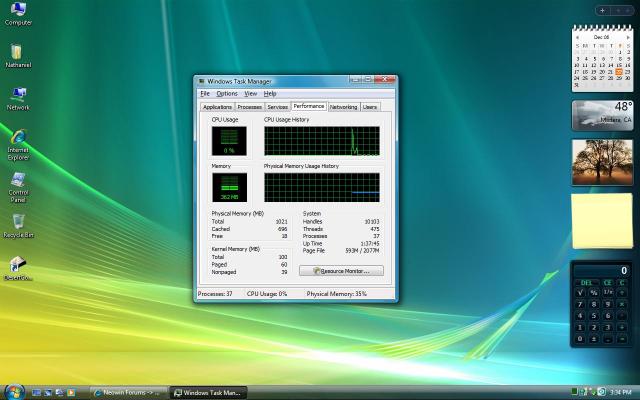
Task: Click the weather gadget showing 48°
Action: [602, 116]
